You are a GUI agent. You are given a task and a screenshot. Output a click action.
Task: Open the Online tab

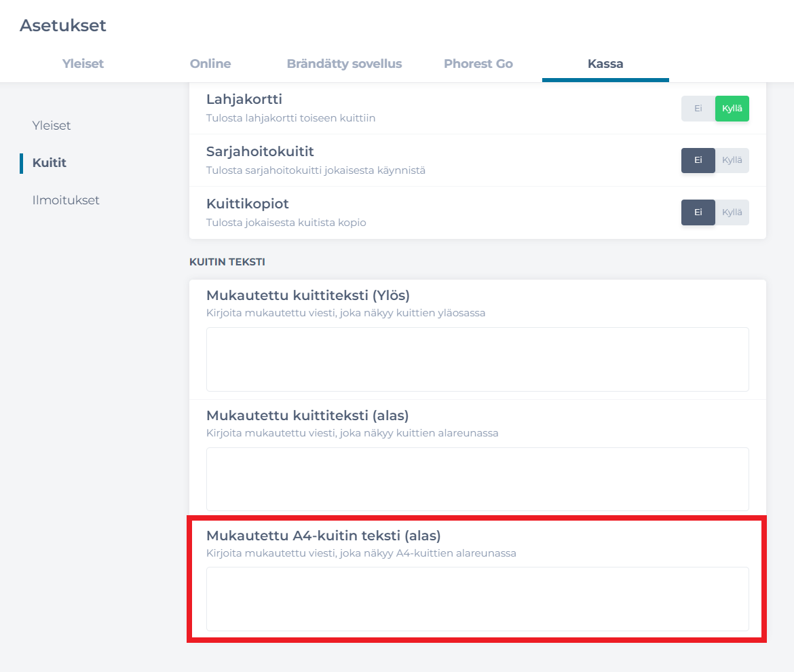(x=210, y=64)
